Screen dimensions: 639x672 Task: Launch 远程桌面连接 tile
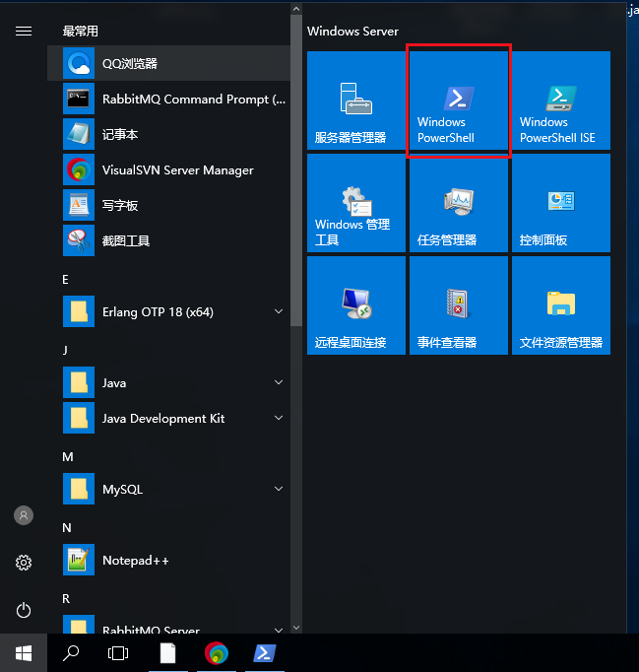coord(356,305)
